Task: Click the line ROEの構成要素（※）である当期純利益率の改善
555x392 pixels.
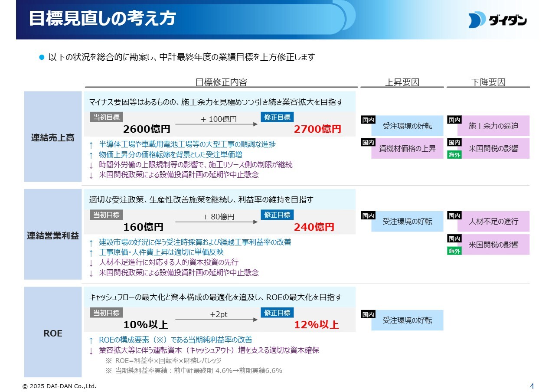Action: coord(175,340)
